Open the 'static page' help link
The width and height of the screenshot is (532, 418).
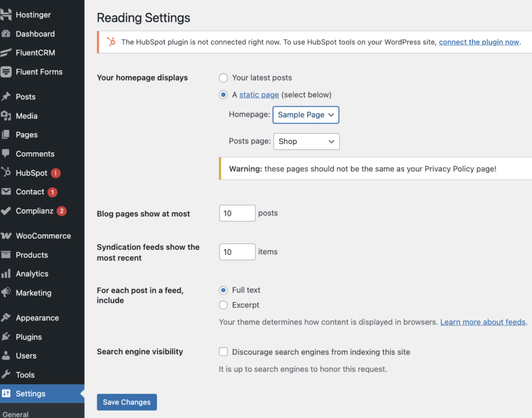tap(259, 95)
